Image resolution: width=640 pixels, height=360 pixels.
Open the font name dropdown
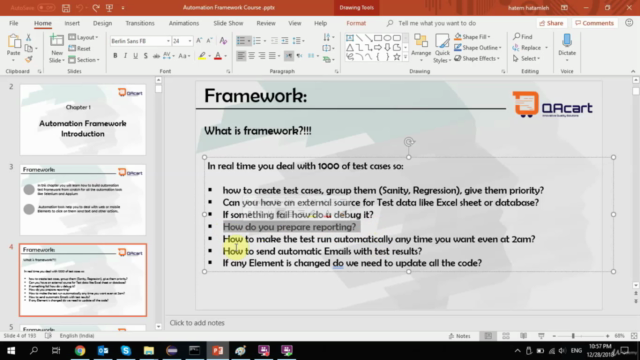(168, 41)
